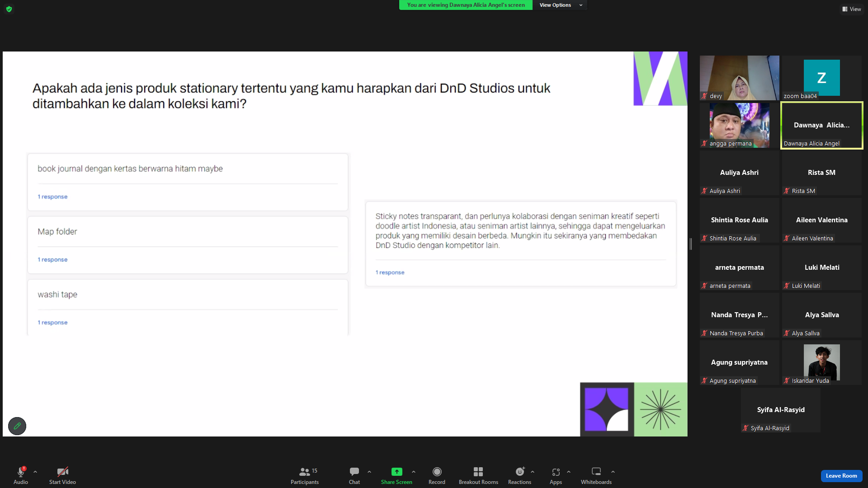The image size is (868, 488).
Task: Click the muted mic icon on Aileen Valentina
Action: click(787, 238)
